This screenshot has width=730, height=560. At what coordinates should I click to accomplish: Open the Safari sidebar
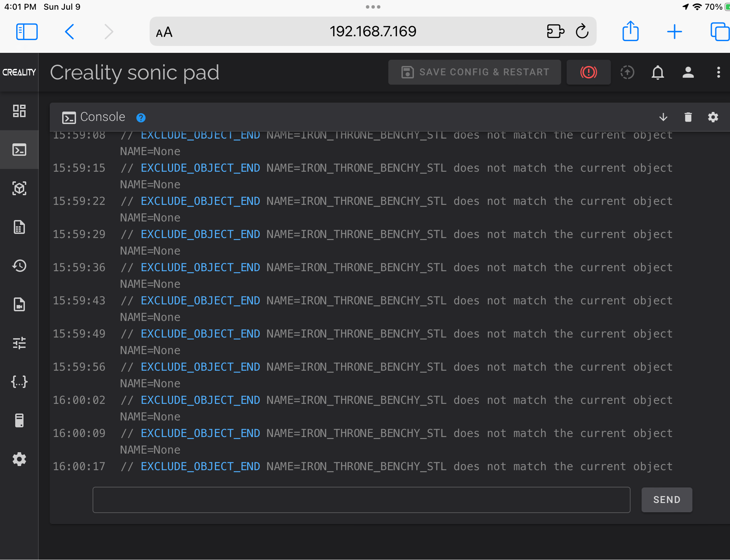coord(27,31)
